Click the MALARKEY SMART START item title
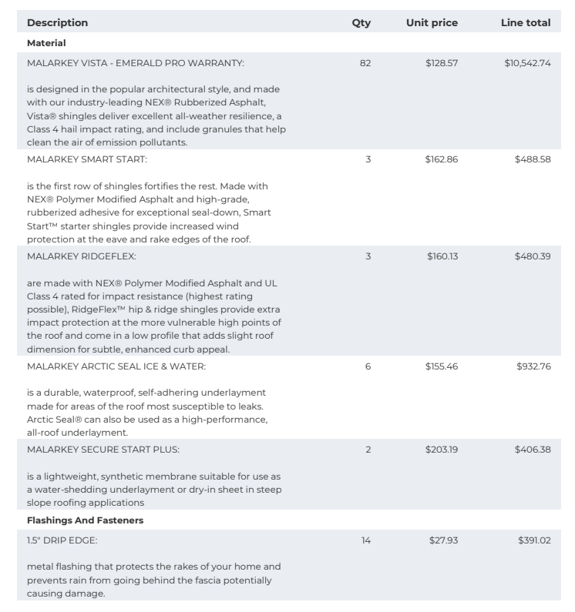This screenshot has width=575, height=612. (x=87, y=159)
